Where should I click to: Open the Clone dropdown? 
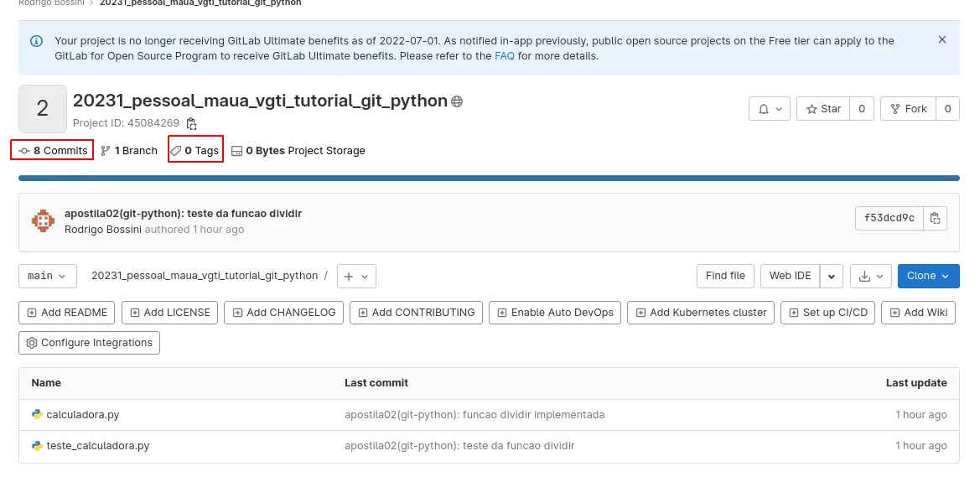(x=928, y=276)
